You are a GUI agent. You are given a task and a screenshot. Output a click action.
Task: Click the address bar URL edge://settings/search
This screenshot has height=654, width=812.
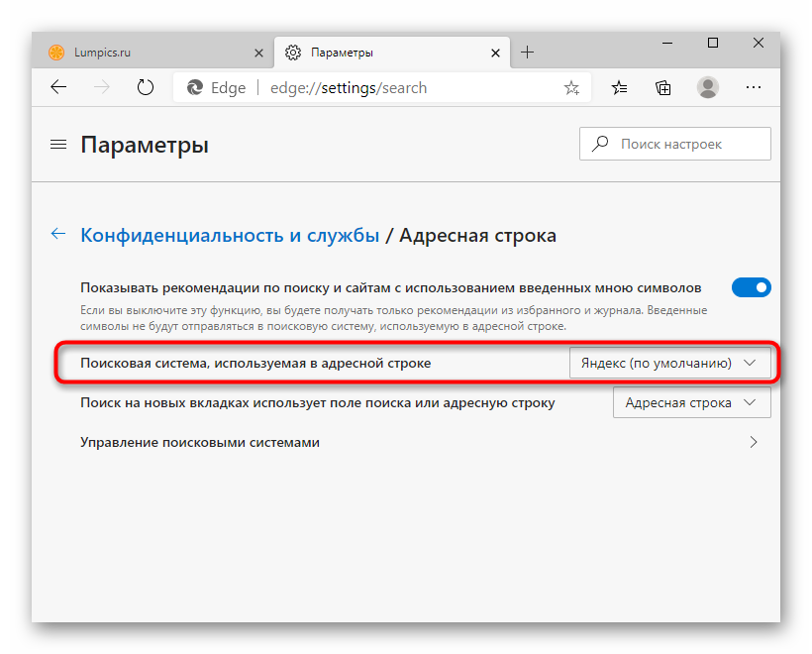[348, 87]
